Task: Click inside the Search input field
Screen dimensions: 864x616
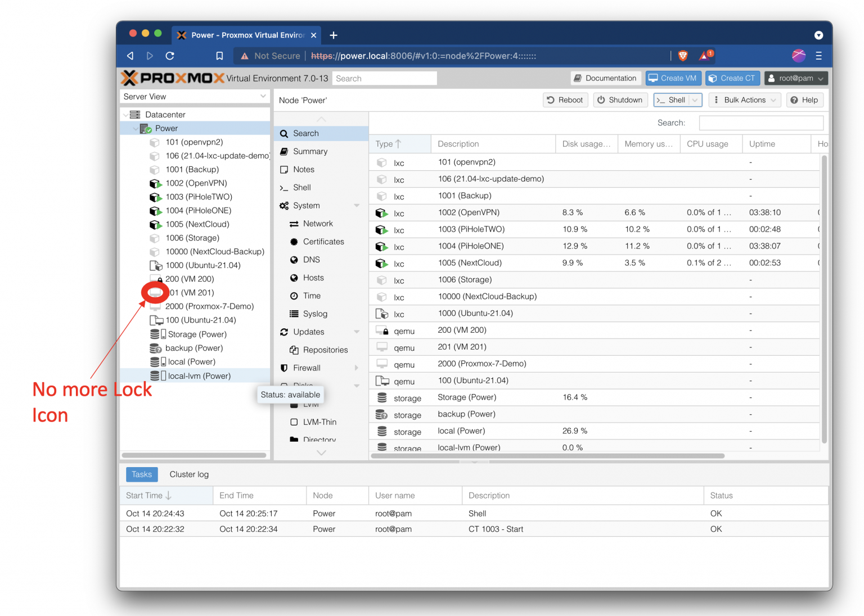Action: tap(384, 78)
